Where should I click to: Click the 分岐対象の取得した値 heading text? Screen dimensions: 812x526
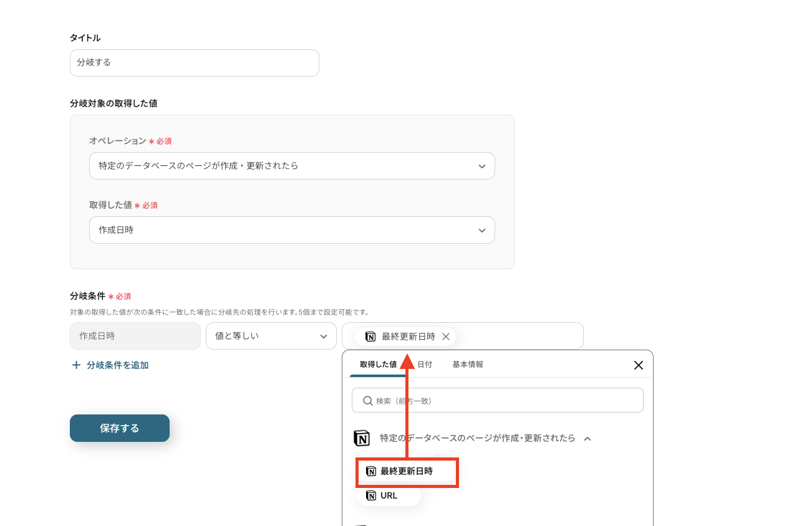click(114, 103)
